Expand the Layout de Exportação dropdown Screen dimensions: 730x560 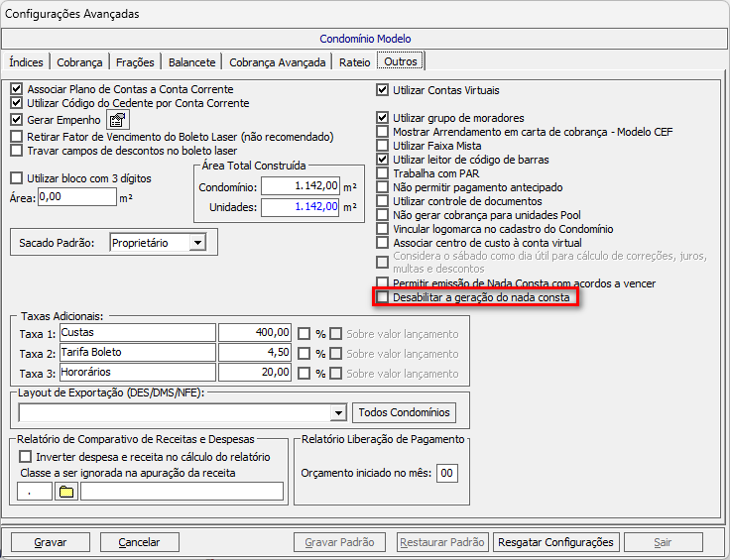[x=338, y=412]
